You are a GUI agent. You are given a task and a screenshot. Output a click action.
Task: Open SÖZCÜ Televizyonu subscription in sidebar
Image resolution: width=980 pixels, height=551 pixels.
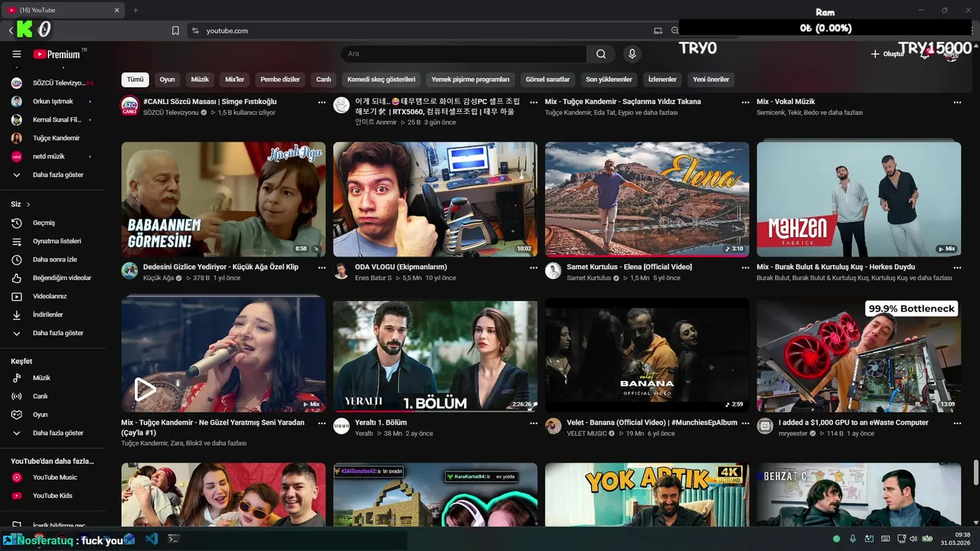52,83
